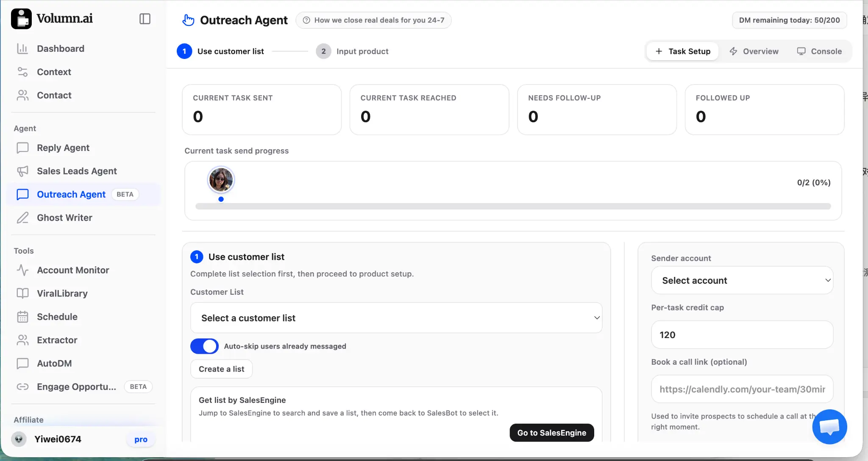Click the Create a list button

pyautogui.click(x=221, y=369)
